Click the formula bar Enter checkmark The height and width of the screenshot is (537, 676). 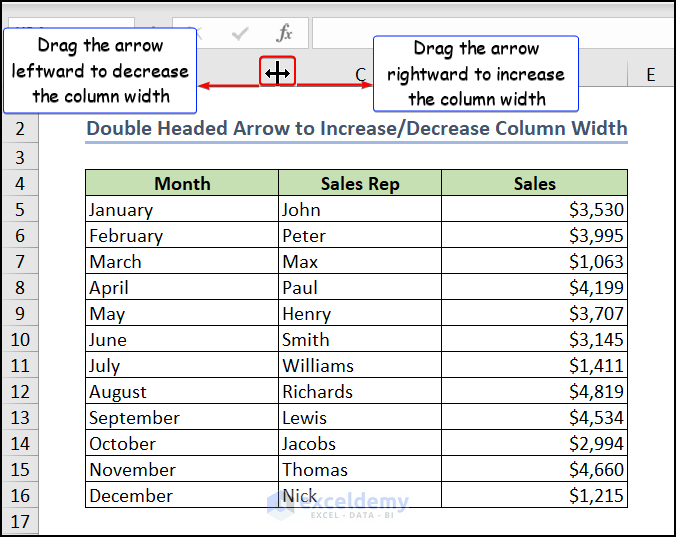click(x=240, y=33)
